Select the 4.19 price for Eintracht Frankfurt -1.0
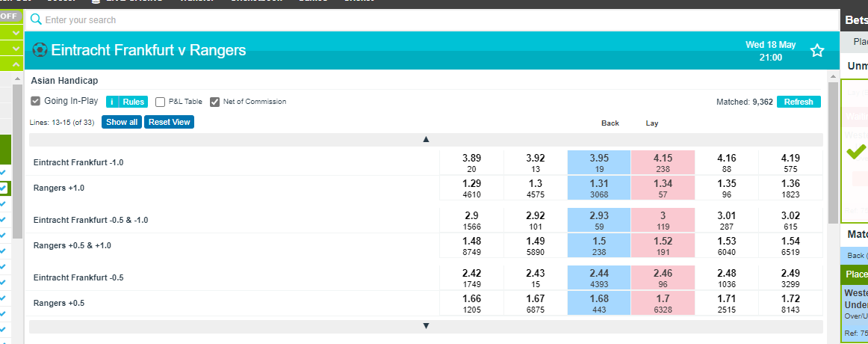Screen dimensions: 868x344 tap(790, 163)
